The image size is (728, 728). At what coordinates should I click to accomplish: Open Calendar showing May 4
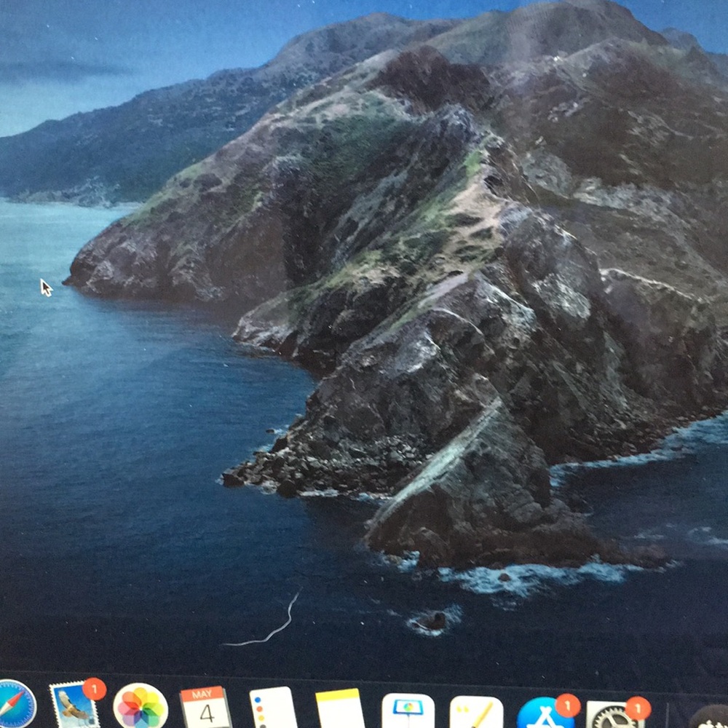[x=206, y=708]
